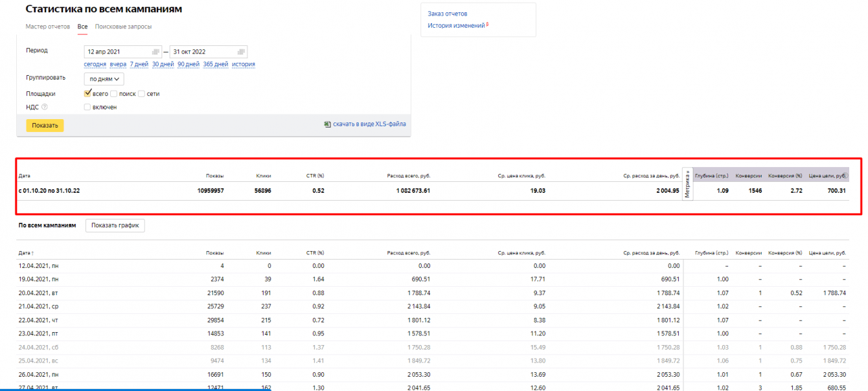Choose the 365 дней period shortcut
The height and width of the screenshot is (391, 868).
click(x=216, y=64)
